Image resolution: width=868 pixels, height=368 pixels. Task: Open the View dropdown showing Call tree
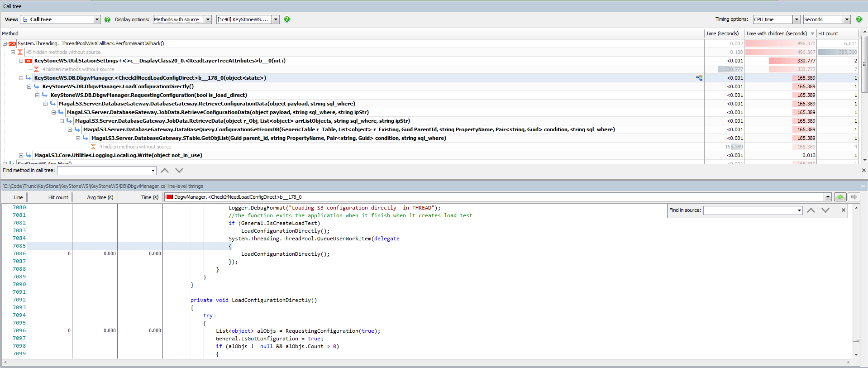[x=97, y=19]
